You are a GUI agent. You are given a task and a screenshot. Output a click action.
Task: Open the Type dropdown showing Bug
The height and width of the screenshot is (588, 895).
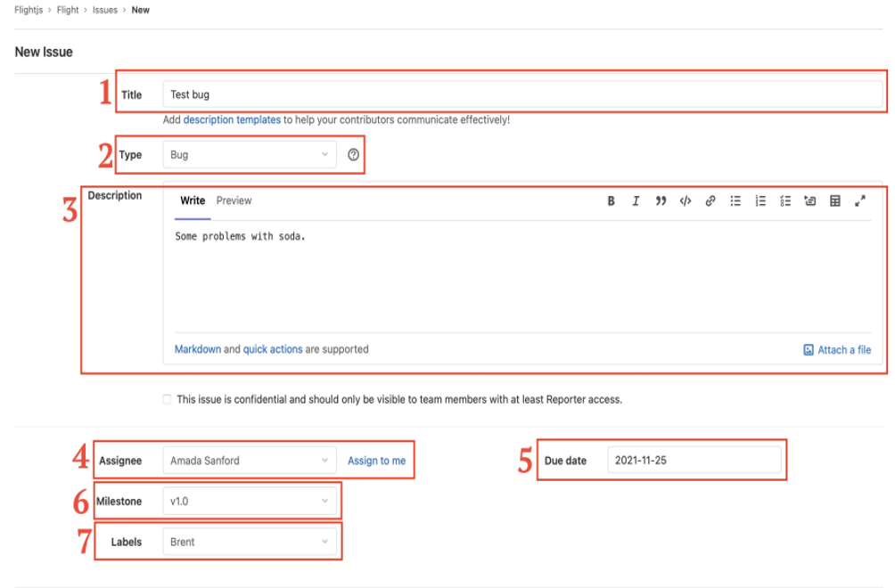click(x=250, y=154)
